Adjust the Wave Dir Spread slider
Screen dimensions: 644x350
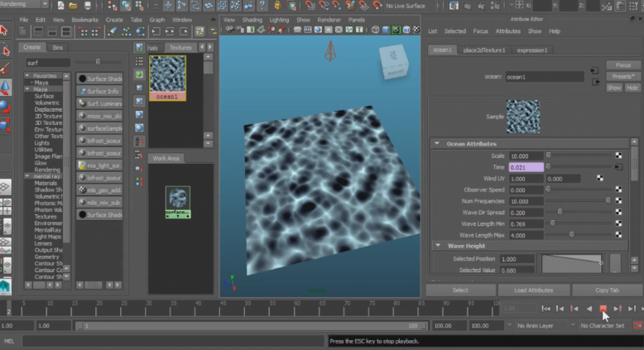[x=560, y=212]
